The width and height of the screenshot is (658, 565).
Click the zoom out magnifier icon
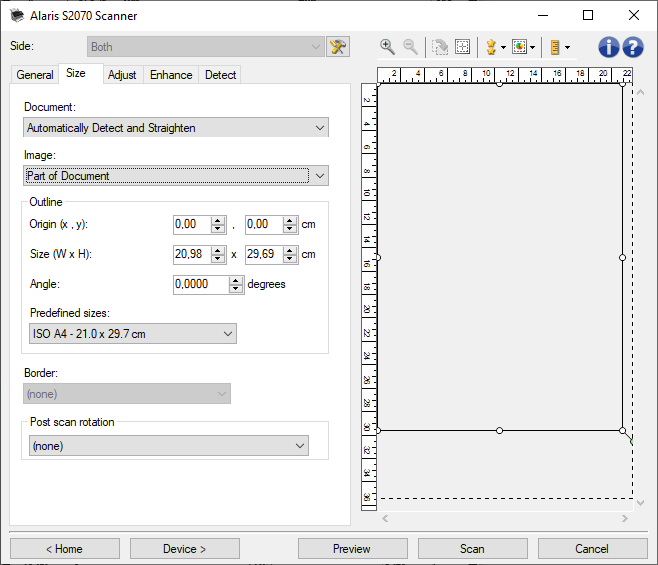tap(410, 47)
